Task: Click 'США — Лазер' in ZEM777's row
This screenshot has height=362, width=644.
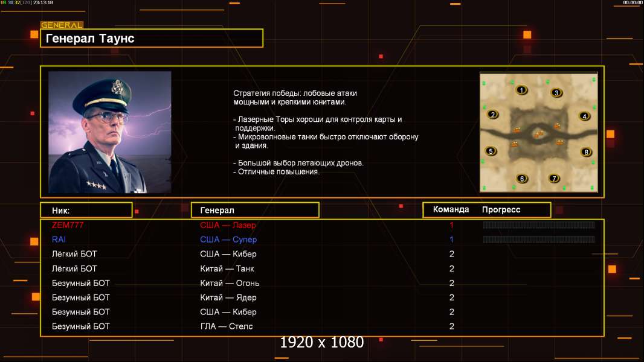Action: [228, 225]
